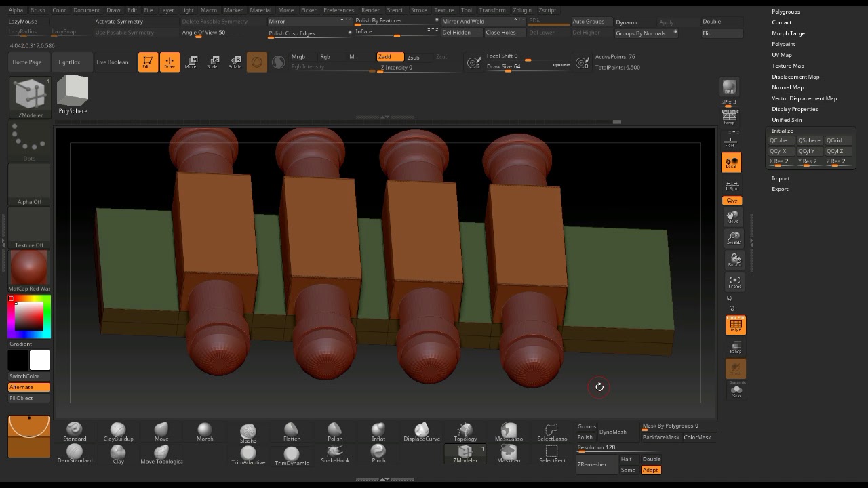Adjust the Draw Size slider
This screenshot has height=488, width=868.
click(528, 67)
